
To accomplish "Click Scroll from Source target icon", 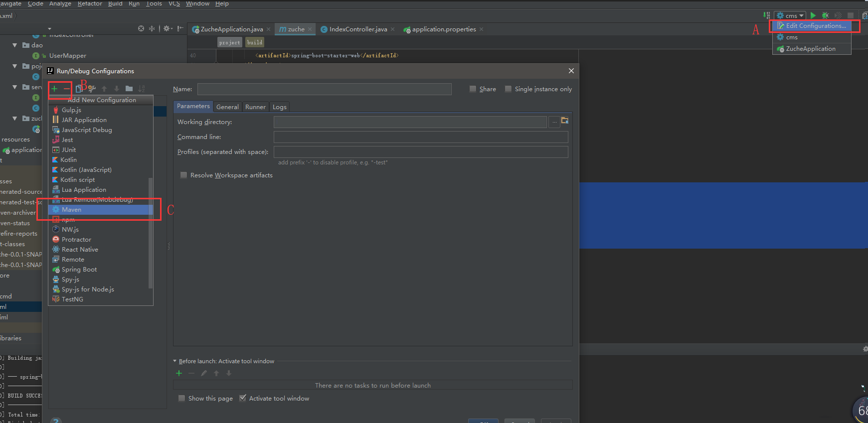I will point(141,29).
